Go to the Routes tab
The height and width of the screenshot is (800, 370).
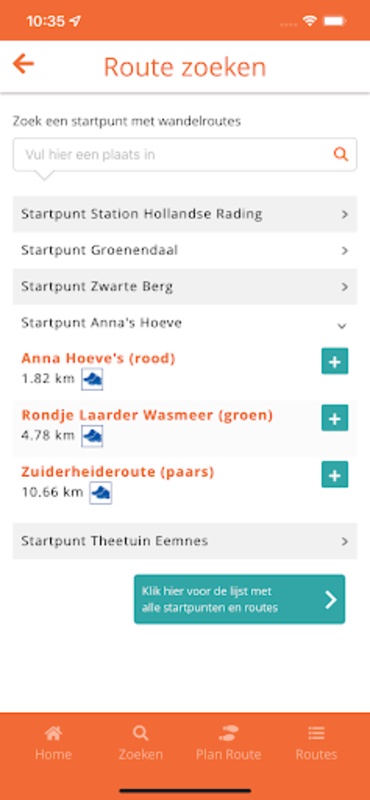(x=316, y=743)
